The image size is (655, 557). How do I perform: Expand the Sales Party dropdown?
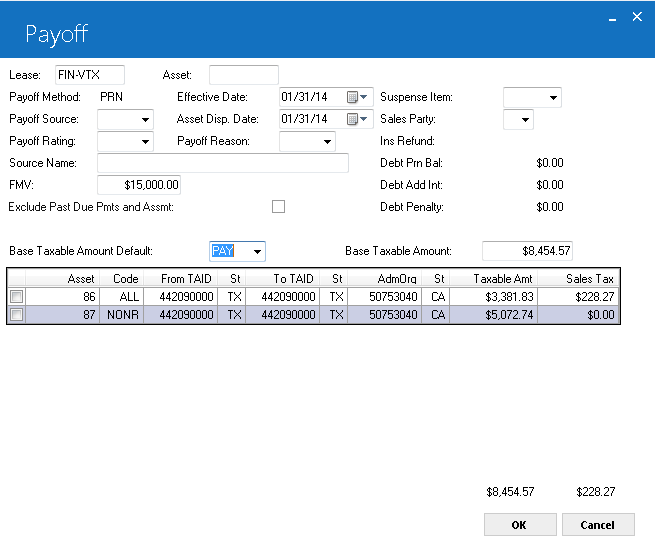pos(525,120)
